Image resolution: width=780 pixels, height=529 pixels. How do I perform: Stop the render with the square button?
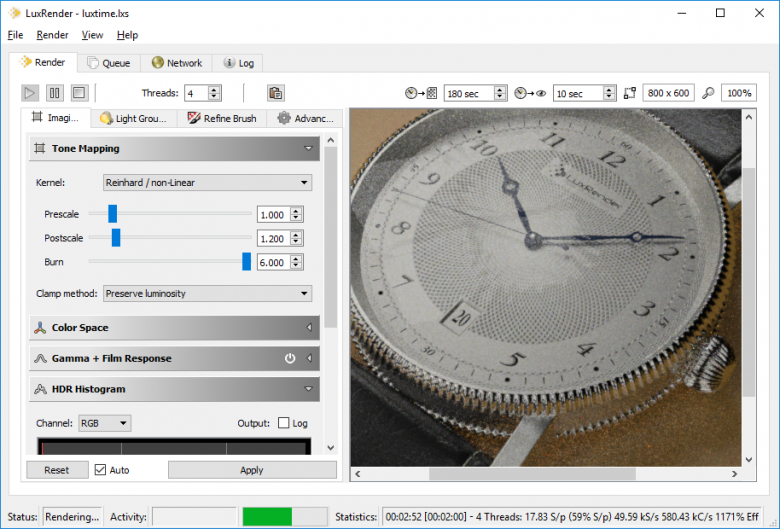point(79,93)
